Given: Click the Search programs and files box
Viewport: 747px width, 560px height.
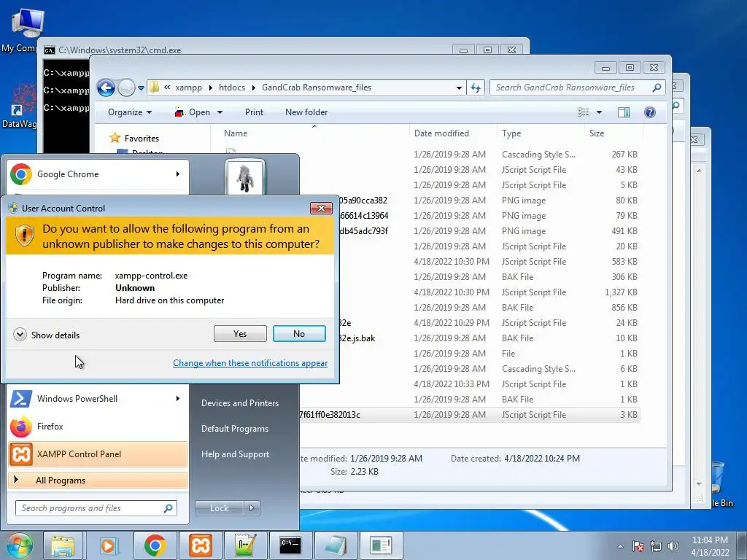Looking at the screenshot, I should click(x=96, y=508).
